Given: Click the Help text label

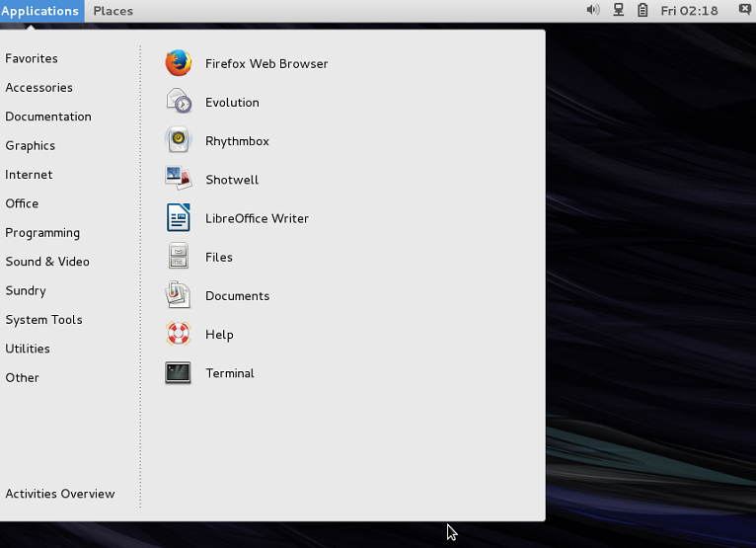Looking at the screenshot, I should (x=219, y=335).
